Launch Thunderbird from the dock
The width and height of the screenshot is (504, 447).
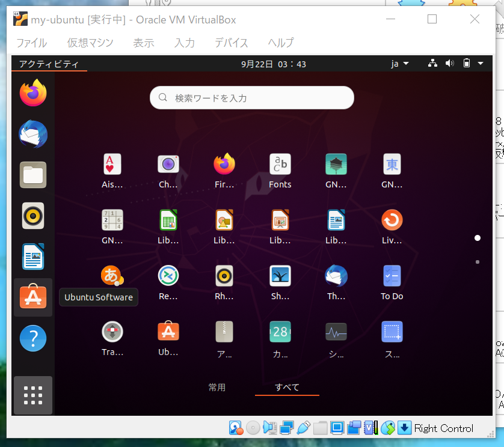tap(33, 134)
